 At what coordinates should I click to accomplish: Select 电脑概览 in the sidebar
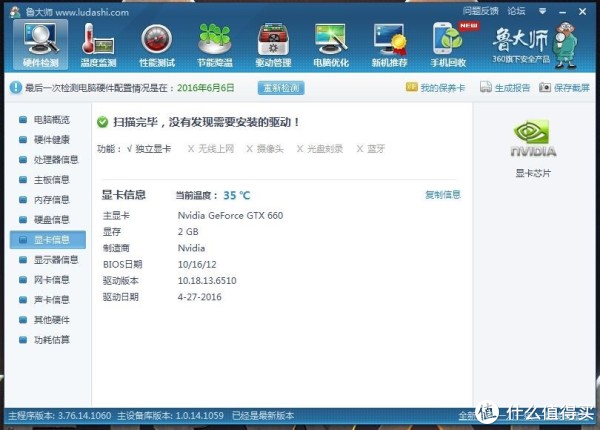point(48,120)
